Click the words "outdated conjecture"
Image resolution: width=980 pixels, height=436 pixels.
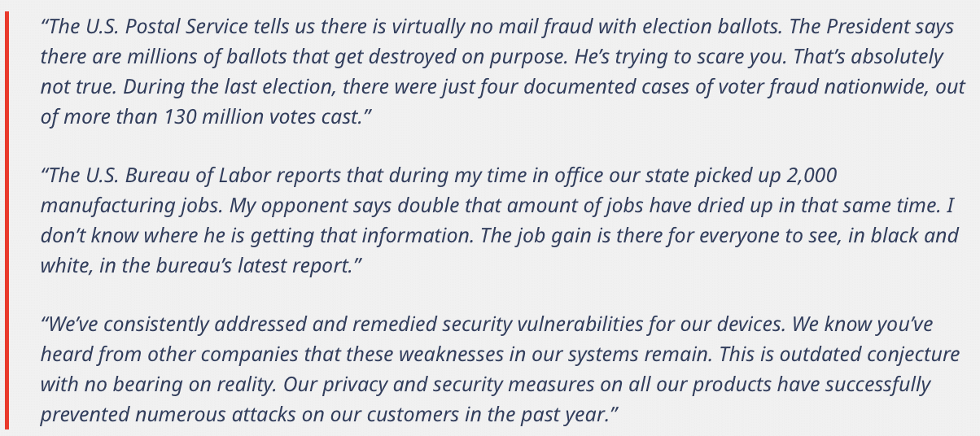tap(885, 355)
